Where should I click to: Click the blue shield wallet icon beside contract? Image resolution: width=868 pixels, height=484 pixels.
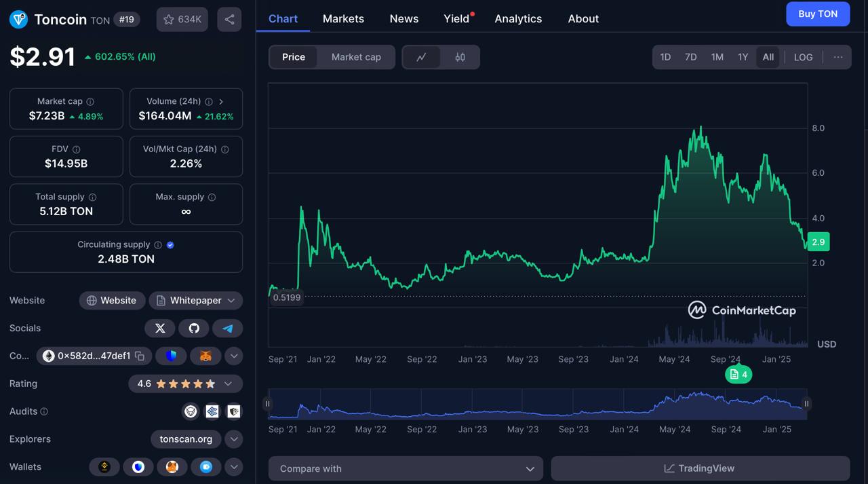point(171,356)
